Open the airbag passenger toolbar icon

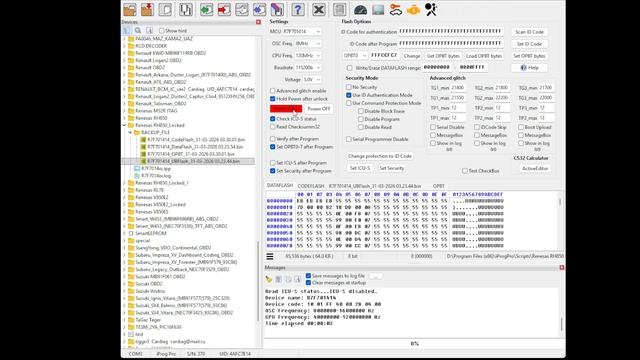431,9
